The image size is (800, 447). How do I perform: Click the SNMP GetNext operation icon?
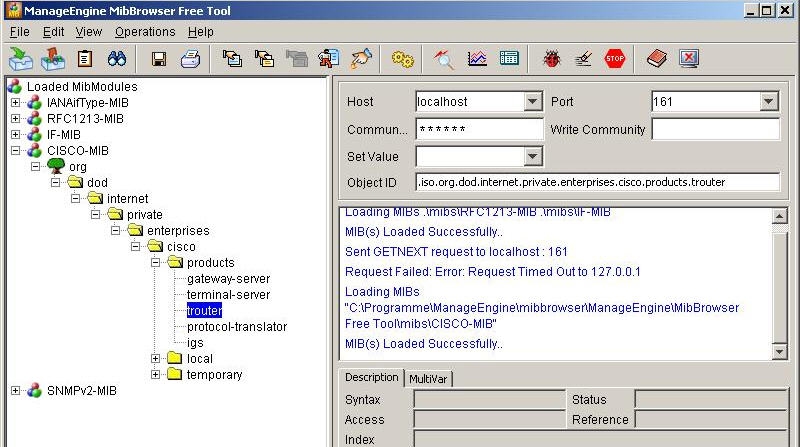(x=264, y=59)
